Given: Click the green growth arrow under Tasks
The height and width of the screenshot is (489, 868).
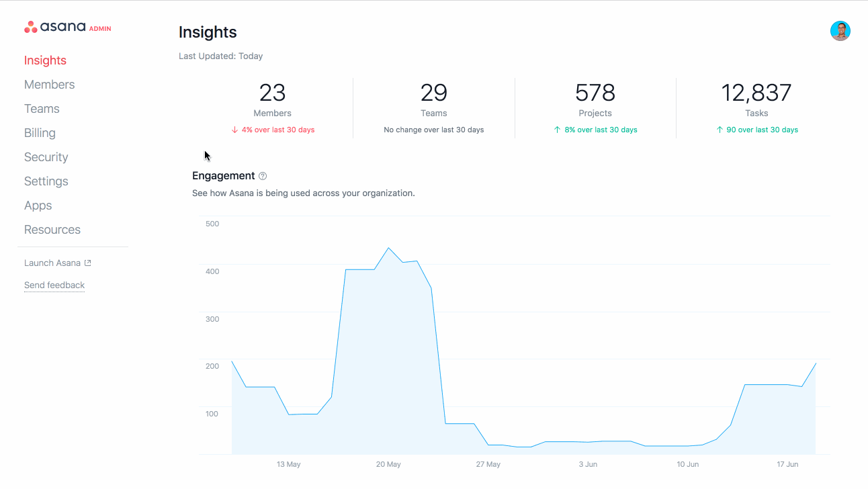Looking at the screenshot, I should click(718, 130).
